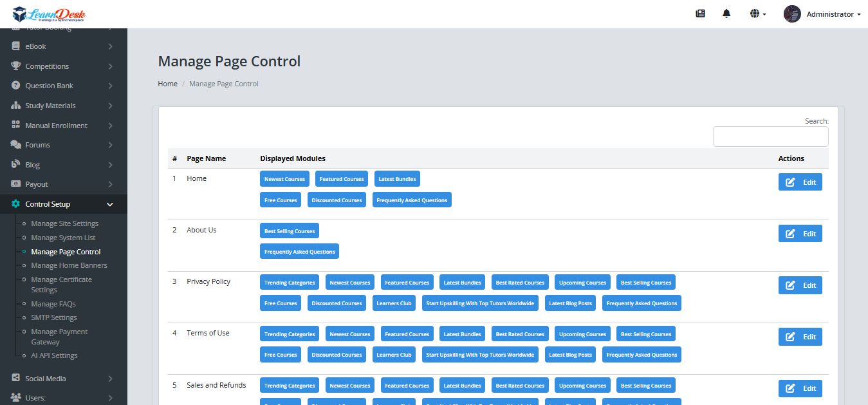868x405 pixels.
Task: Edit the Home page row
Action: pos(800,182)
